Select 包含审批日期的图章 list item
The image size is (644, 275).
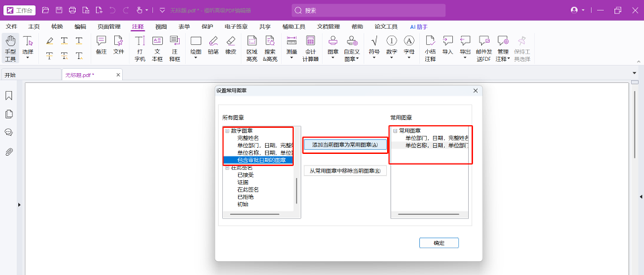pos(261,161)
